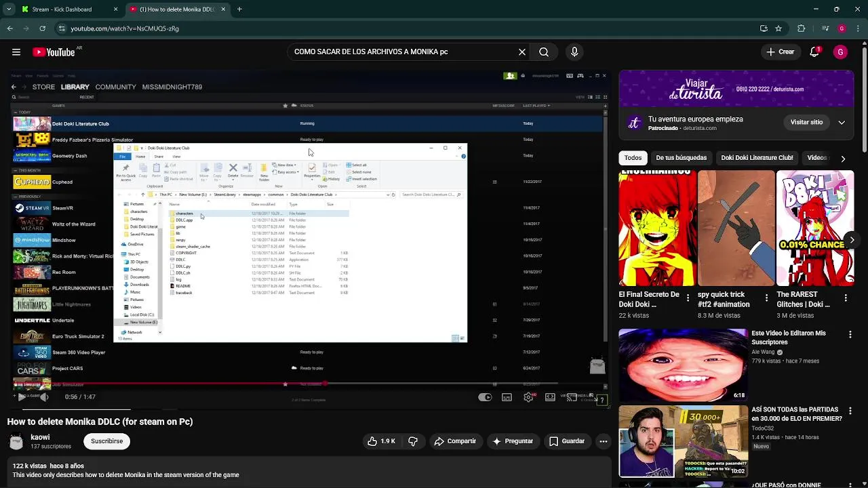Open the Chrome profile avatar G
The height and width of the screenshot is (488, 868).
click(842, 28)
